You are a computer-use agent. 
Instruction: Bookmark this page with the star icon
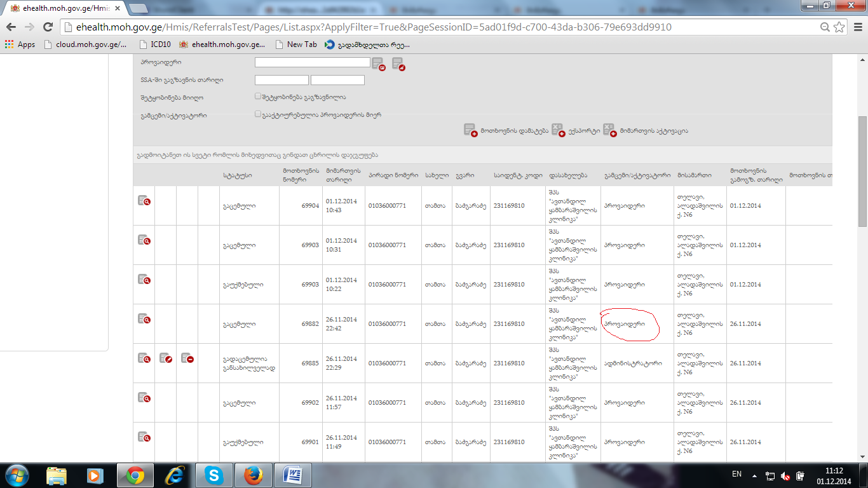coord(839,27)
